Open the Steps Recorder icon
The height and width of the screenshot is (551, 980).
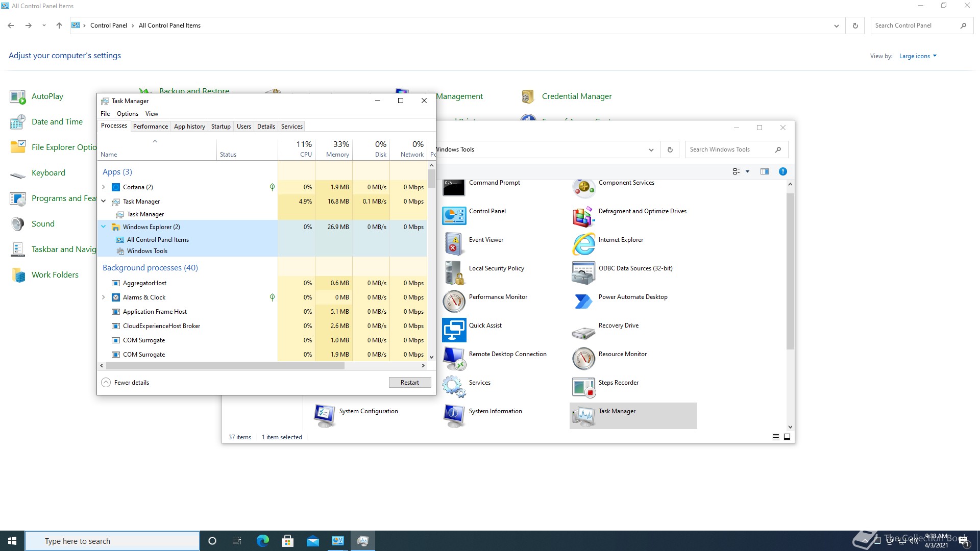pyautogui.click(x=583, y=387)
